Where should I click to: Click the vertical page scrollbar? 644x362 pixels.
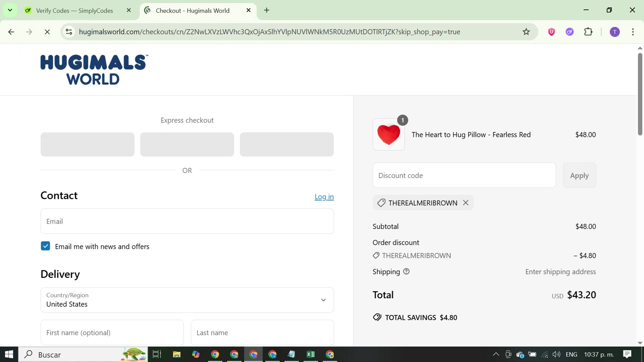coord(640,94)
